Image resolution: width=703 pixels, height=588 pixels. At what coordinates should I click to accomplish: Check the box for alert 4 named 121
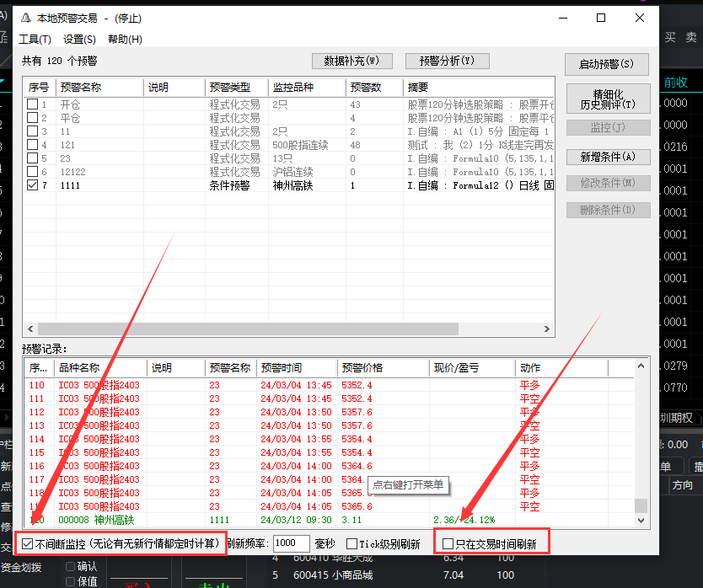[x=32, y=145]
